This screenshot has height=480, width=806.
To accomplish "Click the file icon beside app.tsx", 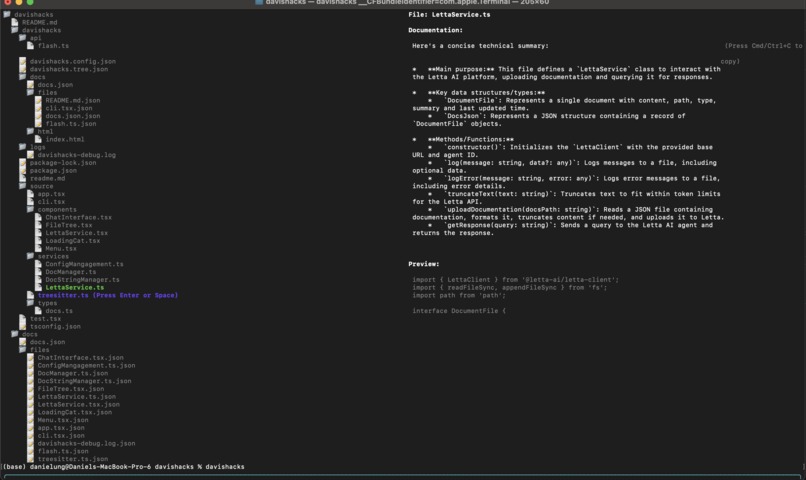I will tap(30, 194).
